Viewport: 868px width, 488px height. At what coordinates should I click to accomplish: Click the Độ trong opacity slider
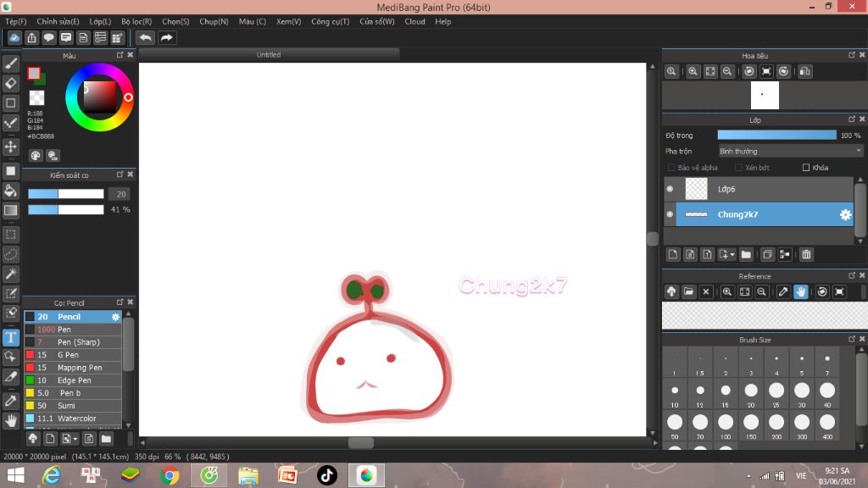[x=776, y=135]
